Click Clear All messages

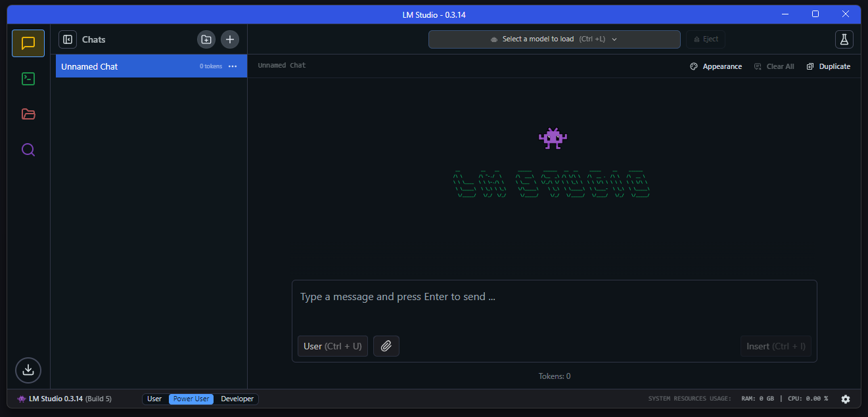coord(774,66)
